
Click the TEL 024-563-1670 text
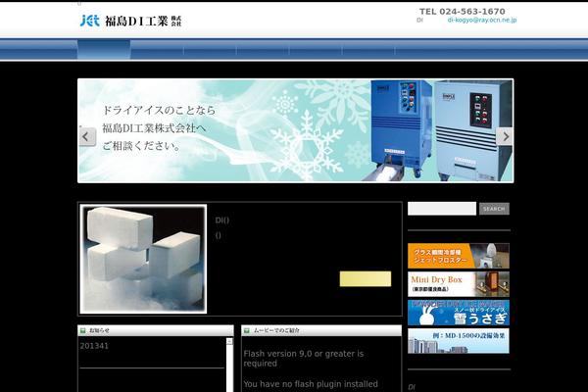[462, 11]
